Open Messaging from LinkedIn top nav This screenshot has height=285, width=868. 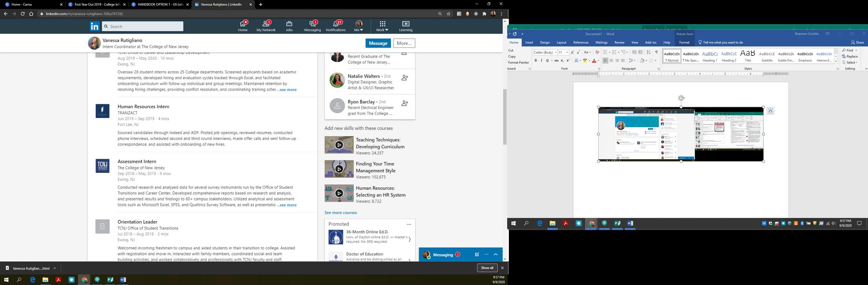coord(313,26)
